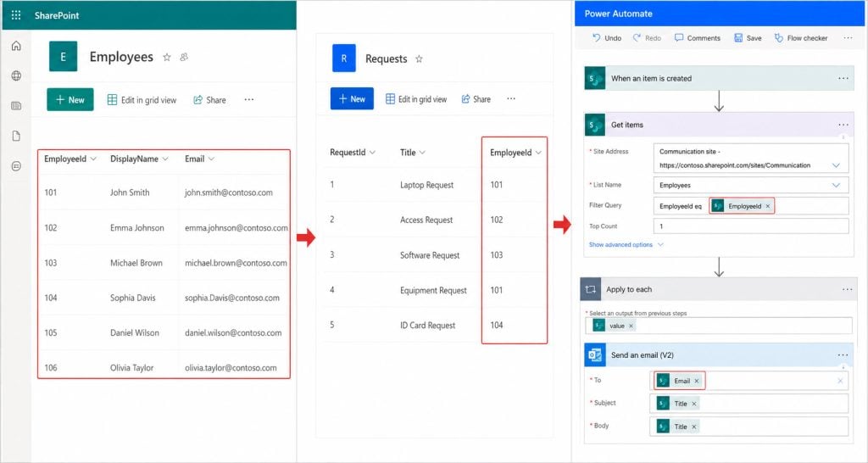Open more options ellipsis in Requests toolbar
This screenshot has height=463, width=868.
(x=511, y=98)
